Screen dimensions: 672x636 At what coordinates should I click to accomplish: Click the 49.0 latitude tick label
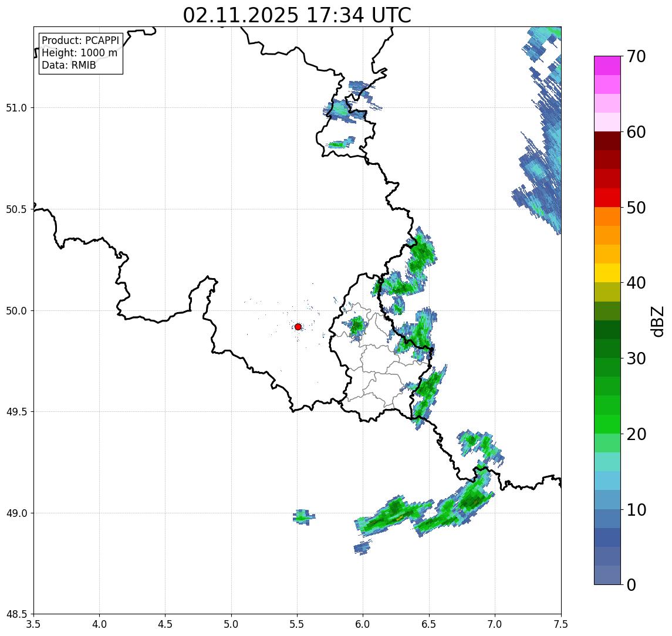(x=16, y=513)
